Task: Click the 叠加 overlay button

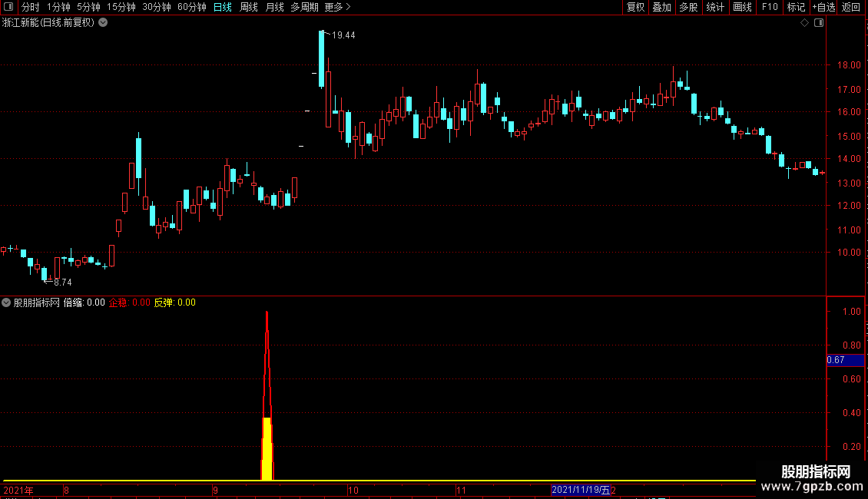Action: click(x=662, y=7)
